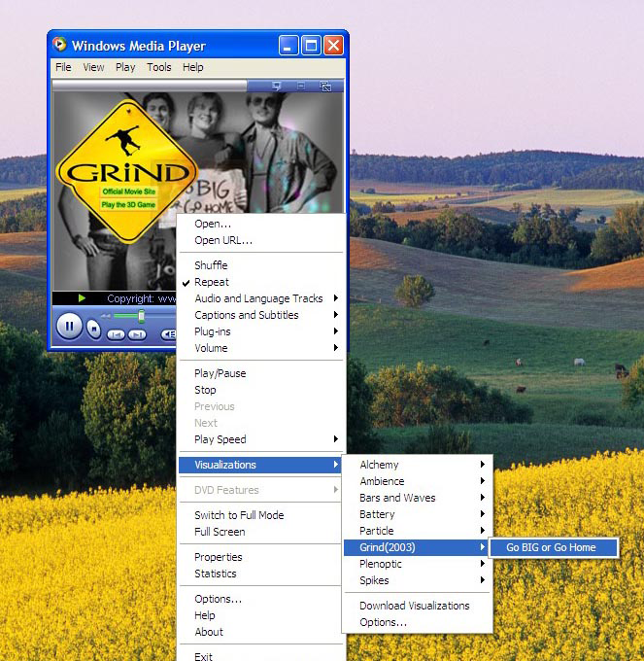Image resolution: width=644 pixels, height=661 pixels.
Task: Open Options... in main context menu
Action: tap(260, 599)
